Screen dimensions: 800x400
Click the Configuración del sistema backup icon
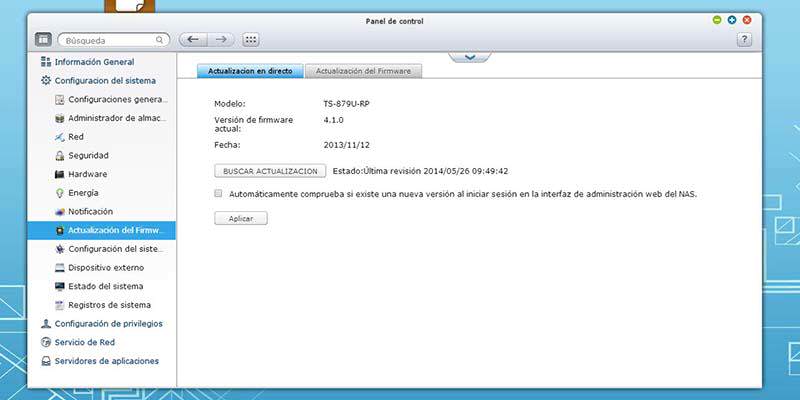[60, 249]
